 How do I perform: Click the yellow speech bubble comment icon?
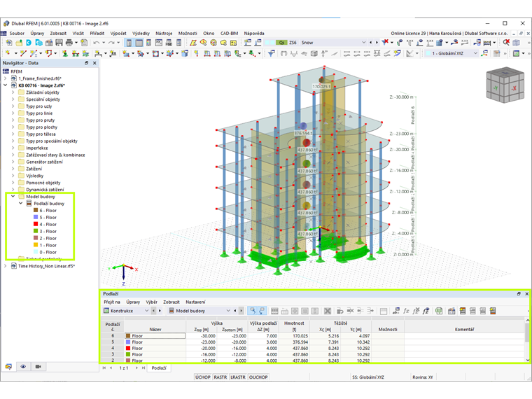coord(223,43)
